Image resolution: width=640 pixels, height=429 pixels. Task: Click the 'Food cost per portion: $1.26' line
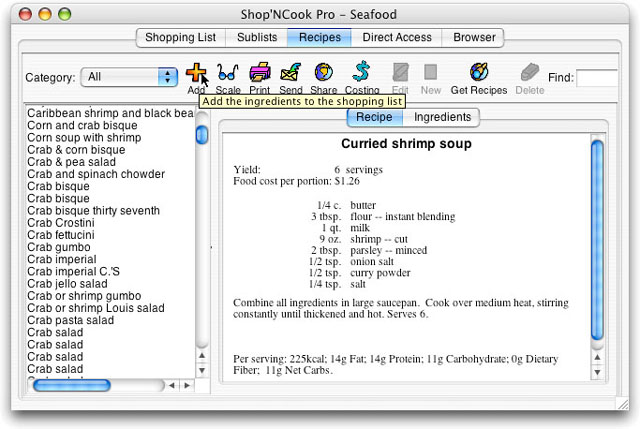pos(296,181)
